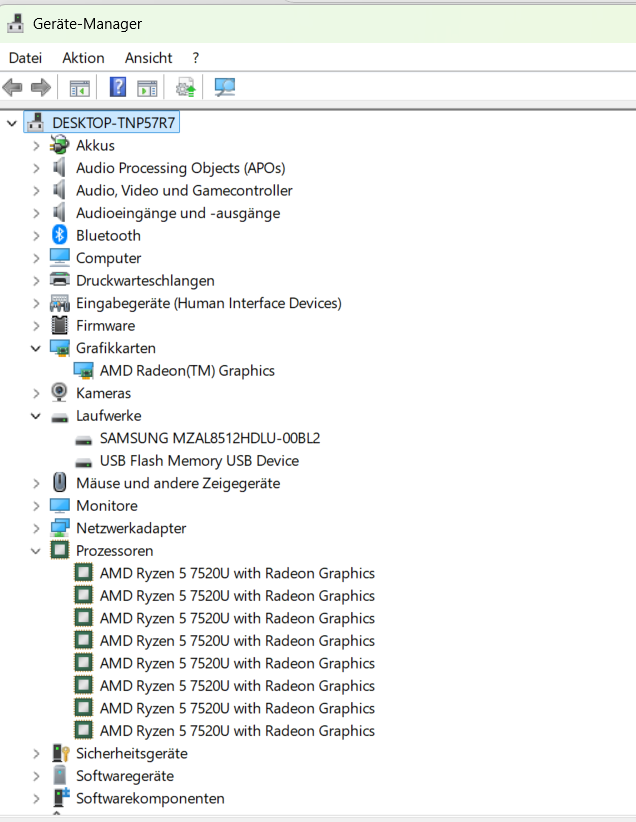Click the Netzwerkadapter category icon
636x822 pixels.
(x=60, y=527)
